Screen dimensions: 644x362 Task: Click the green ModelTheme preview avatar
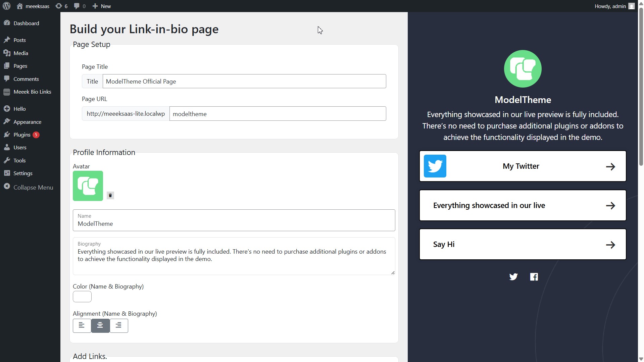pos(523,69)
